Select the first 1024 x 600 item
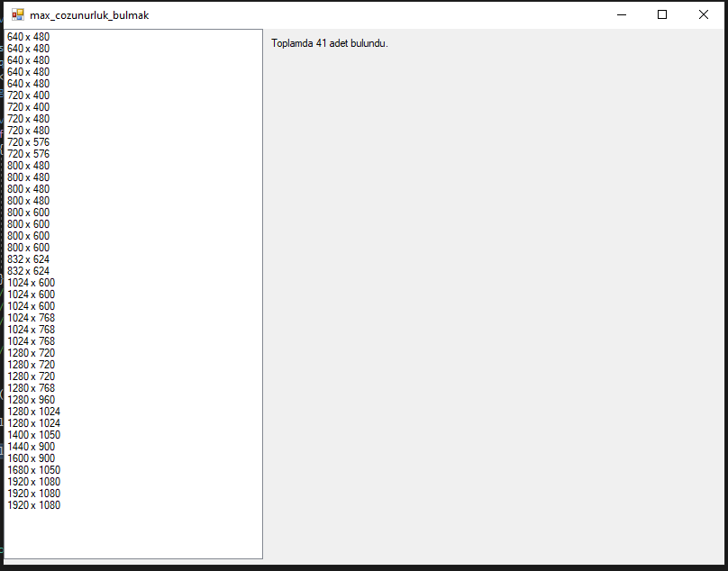The width and height of the screenshot is (728, 571). [x=32, y=283]
